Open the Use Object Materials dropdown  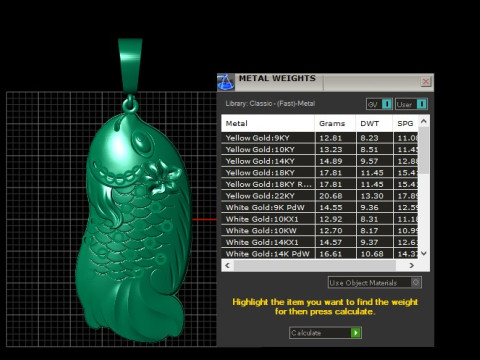click(x=375, y=283)
